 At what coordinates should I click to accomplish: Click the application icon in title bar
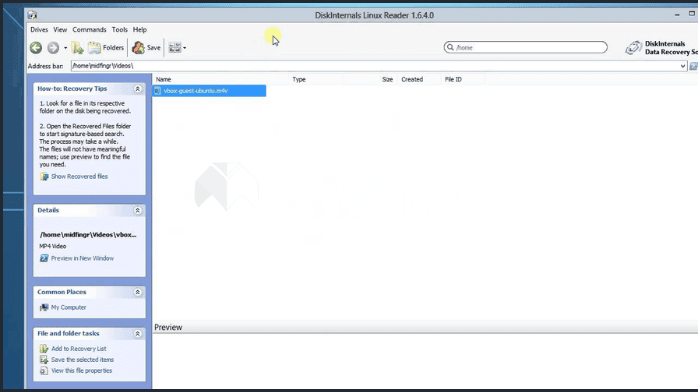point(32,15)
